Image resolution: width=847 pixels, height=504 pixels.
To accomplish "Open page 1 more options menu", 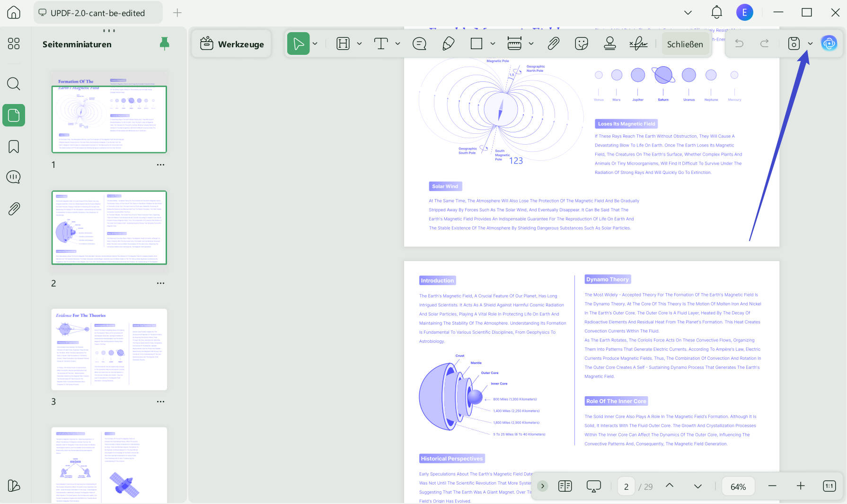I will pos(160,165).
